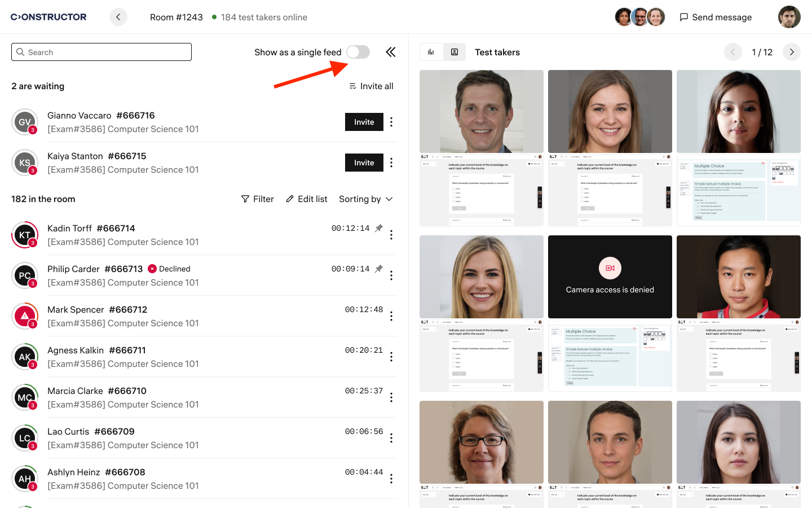This screenshot has height=508, width=812.
Task: Open the three-dot menu for Lao Curtis
Action: [x=391, y=438]
